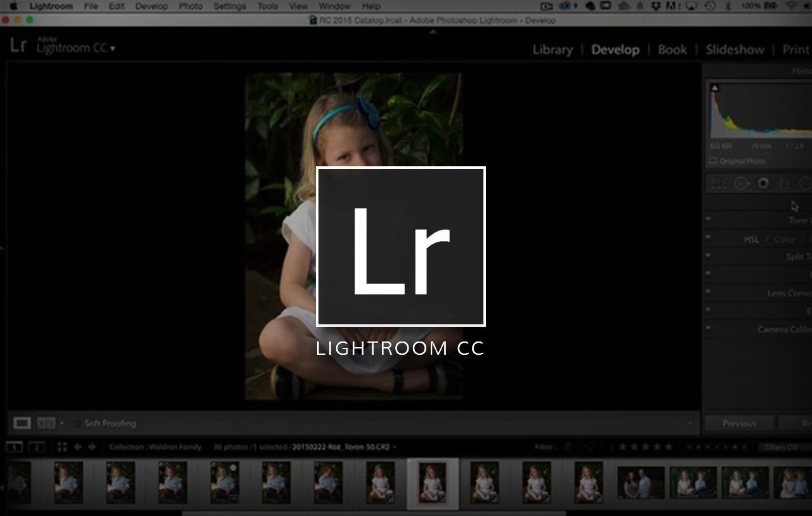Go forward with the filmstrip right arrow
The height and width of the screenshot is (516, 812).
(92, 447)
